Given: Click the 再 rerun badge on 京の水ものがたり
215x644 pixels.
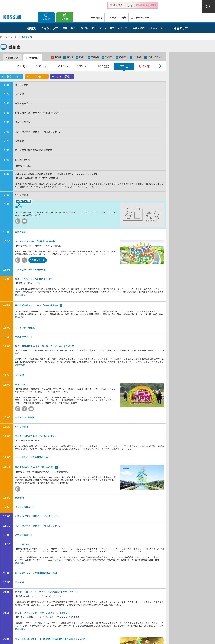Looking at the screenshot, I should 57,467.
